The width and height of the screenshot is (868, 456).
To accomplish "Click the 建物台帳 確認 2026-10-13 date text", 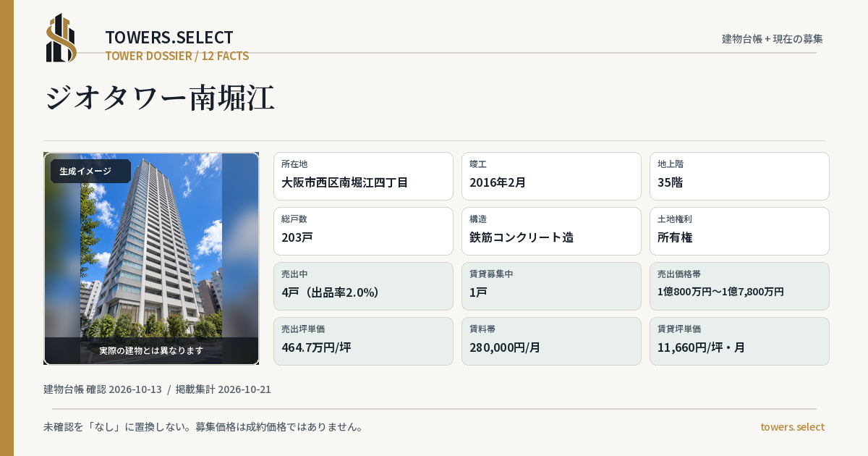I will point(103,389).
